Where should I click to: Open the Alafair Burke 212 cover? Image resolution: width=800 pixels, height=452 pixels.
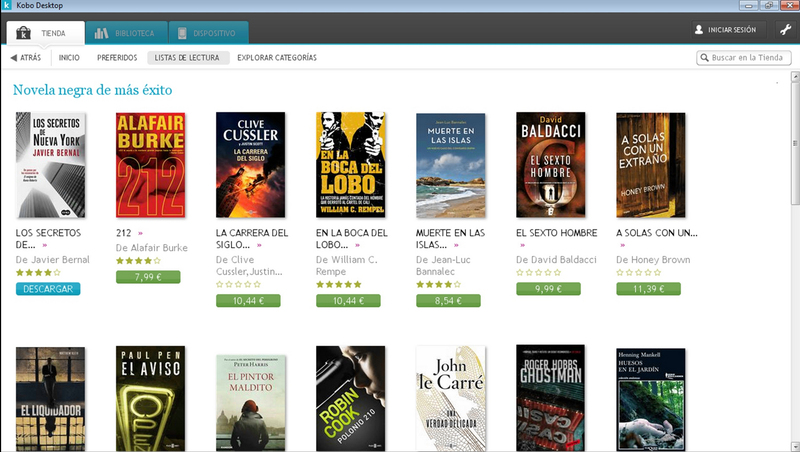[151, 165]
